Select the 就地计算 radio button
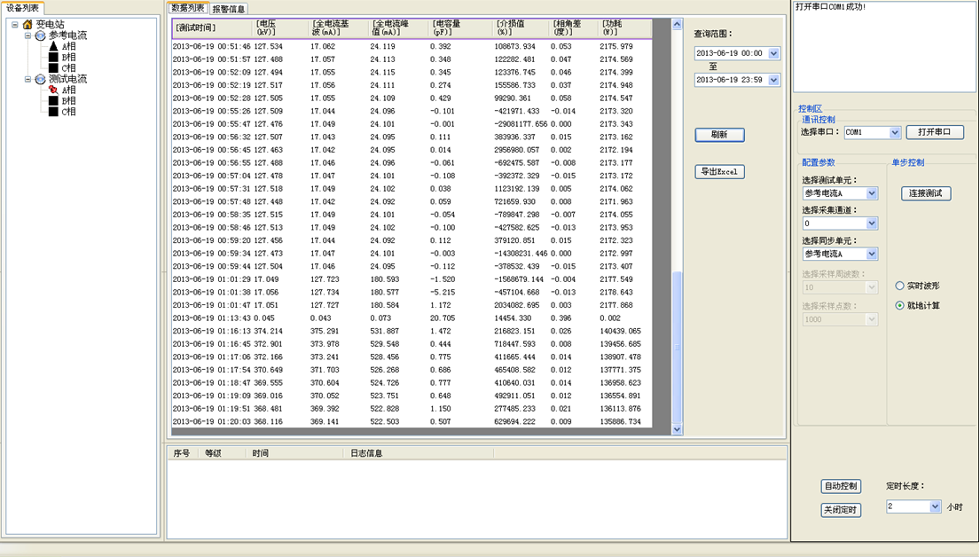980x557 pixels. 899,306
